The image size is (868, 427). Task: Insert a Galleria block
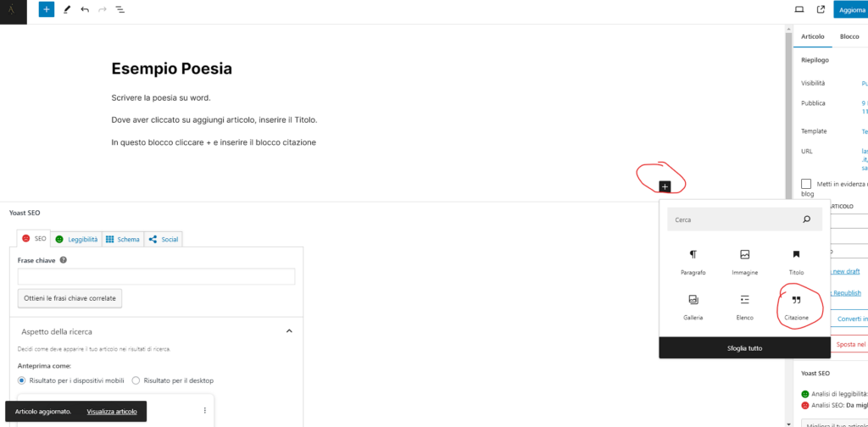693,307
